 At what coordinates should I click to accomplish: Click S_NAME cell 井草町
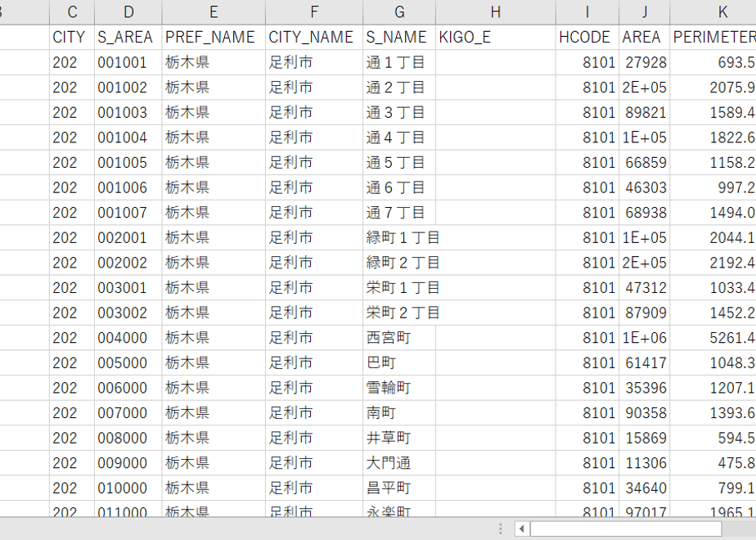click(399, 439)
